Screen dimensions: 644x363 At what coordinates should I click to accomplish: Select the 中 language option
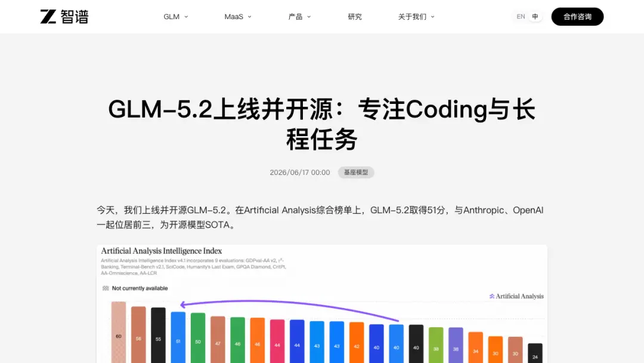pos(535,17)
